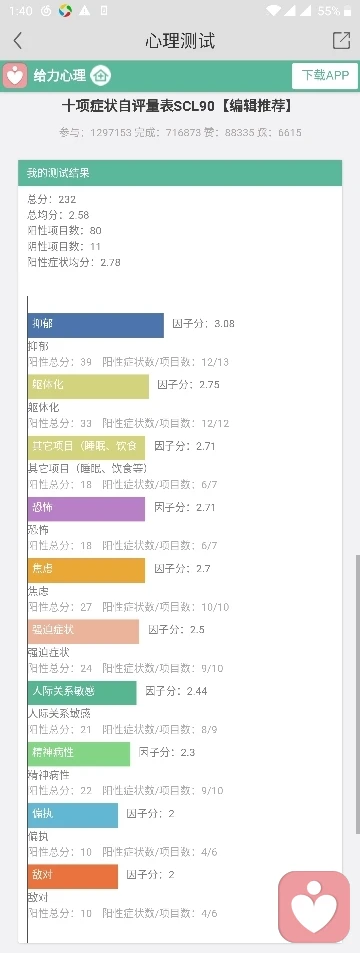The height and width of the screenshot is (953, 360).
Task: Click the light green 精神病性 bar
Action: (79, 754)
